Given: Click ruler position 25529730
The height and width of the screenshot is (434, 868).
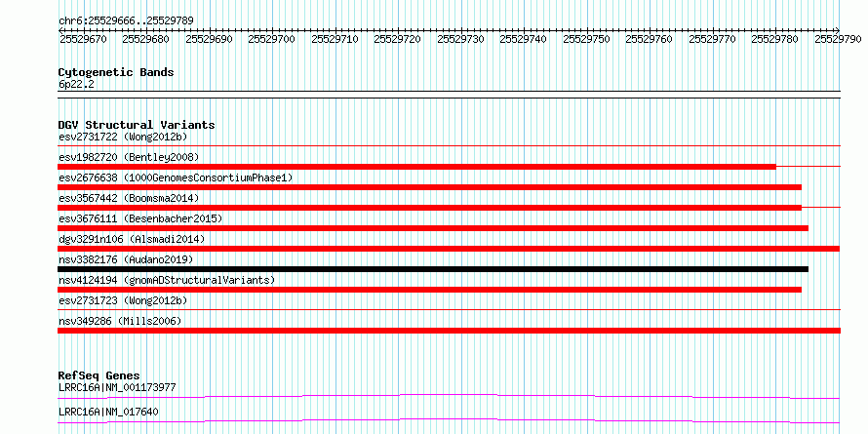Looking at the screenshot, I should pos(460,39).
